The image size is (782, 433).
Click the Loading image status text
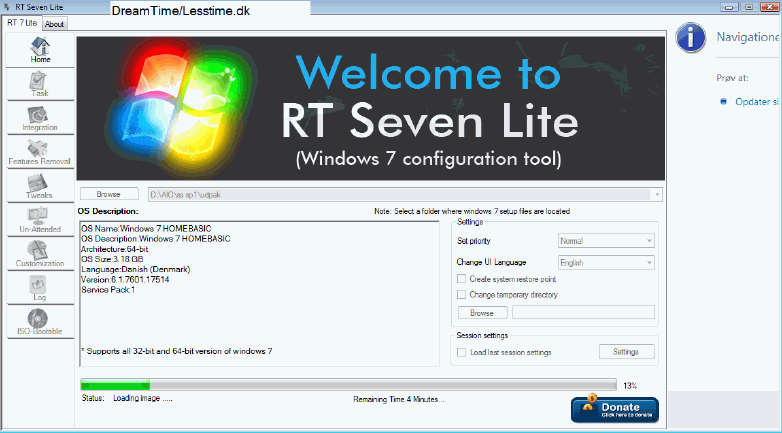pyautogui.click(x=143, y=398)
